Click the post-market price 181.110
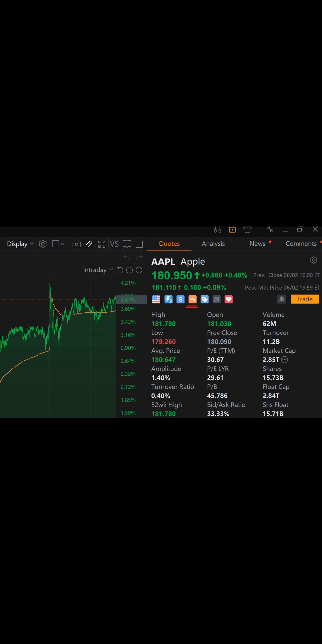The image size is (322, 644). [x=164, y=288]
